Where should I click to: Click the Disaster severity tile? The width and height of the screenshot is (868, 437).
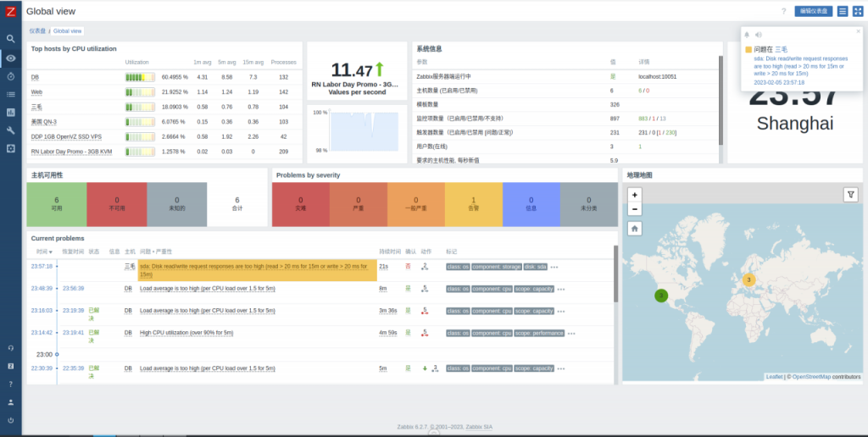301,204
